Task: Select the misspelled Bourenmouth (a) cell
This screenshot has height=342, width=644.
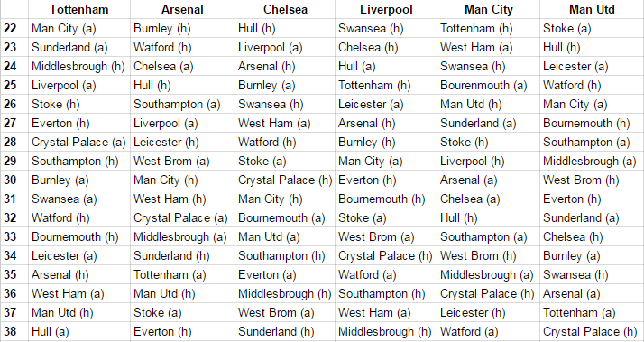Action: 488,86
